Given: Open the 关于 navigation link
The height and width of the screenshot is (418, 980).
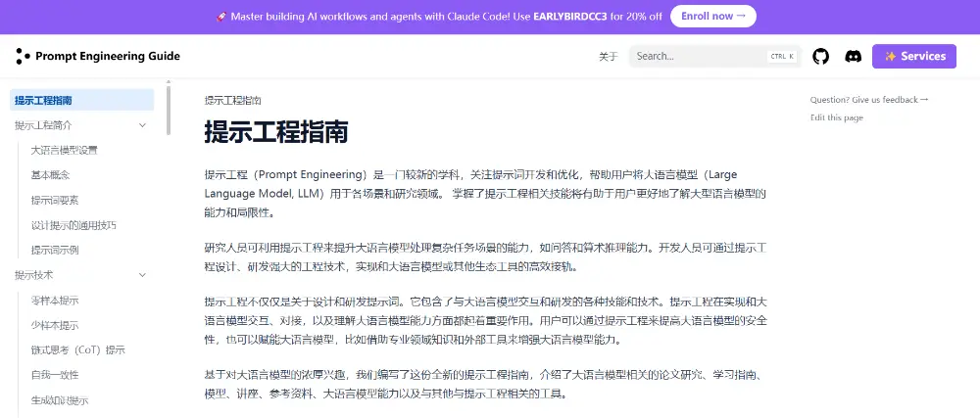Looking at the screenshot, I should pyautogui.click(x=608, y=57).
